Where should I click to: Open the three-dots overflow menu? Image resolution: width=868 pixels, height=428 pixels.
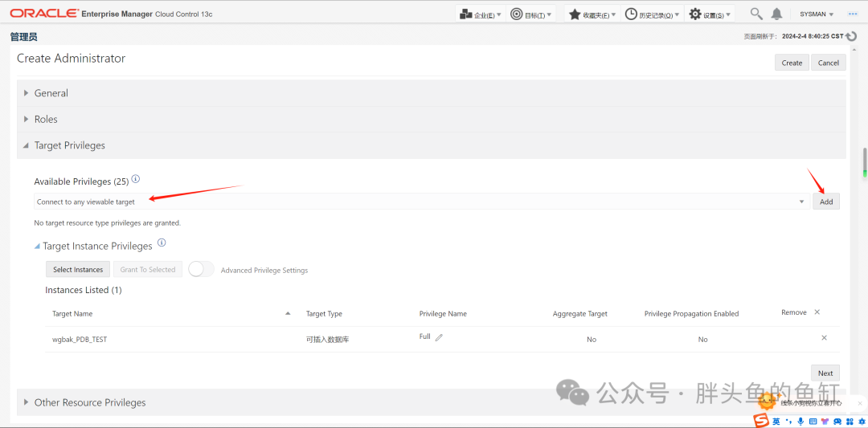click(852, 14)
